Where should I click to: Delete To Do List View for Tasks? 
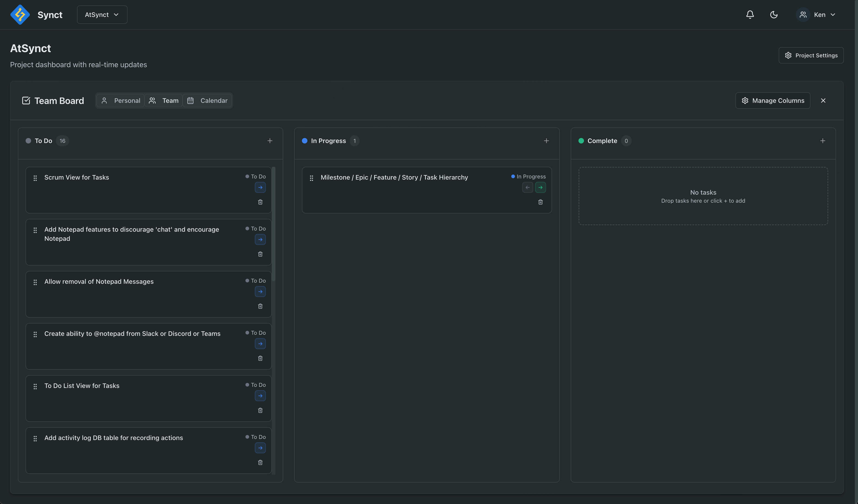click(260, 410)
